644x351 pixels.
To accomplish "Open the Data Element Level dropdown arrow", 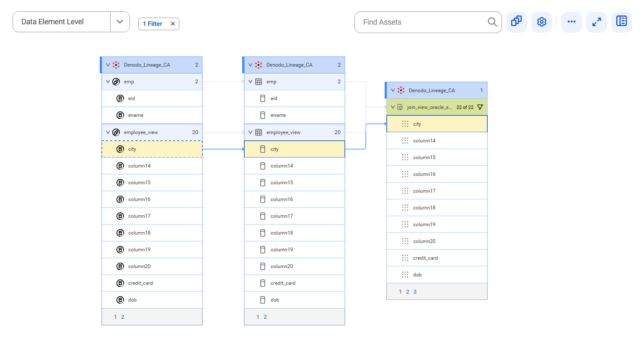I will (x=120, y=22).
